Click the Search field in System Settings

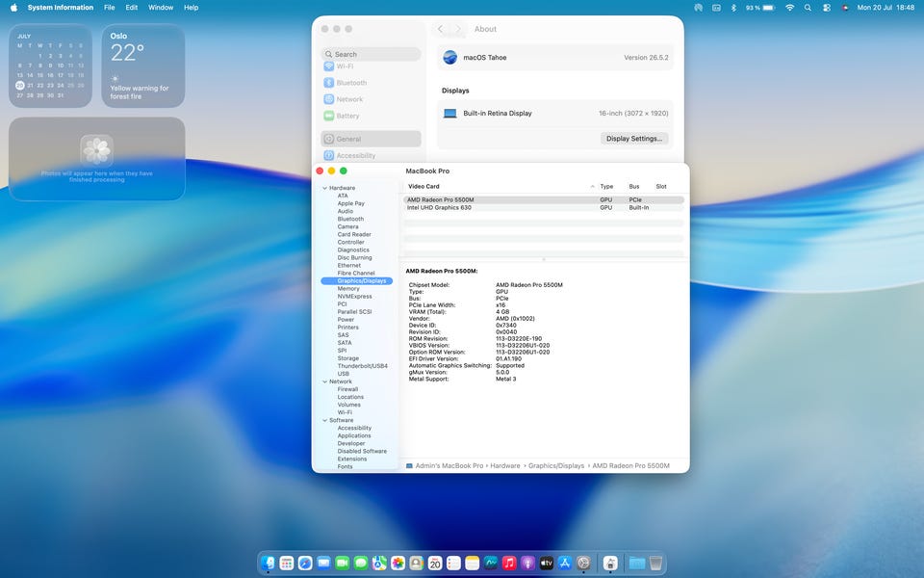pos(371,54)
